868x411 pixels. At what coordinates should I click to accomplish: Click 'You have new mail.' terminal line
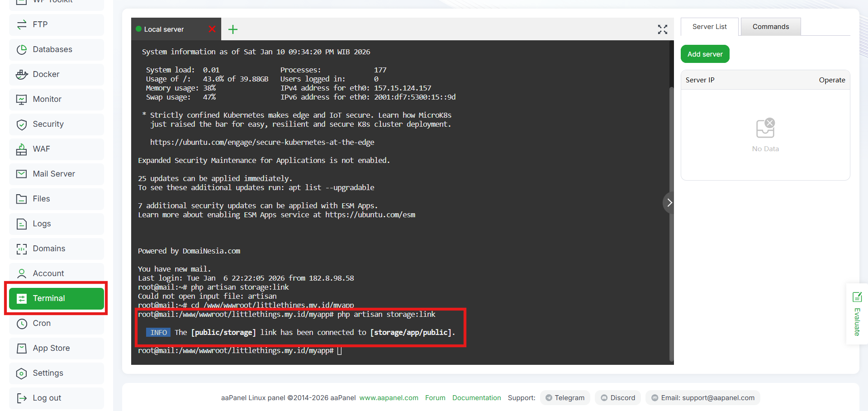click(174, 269)
